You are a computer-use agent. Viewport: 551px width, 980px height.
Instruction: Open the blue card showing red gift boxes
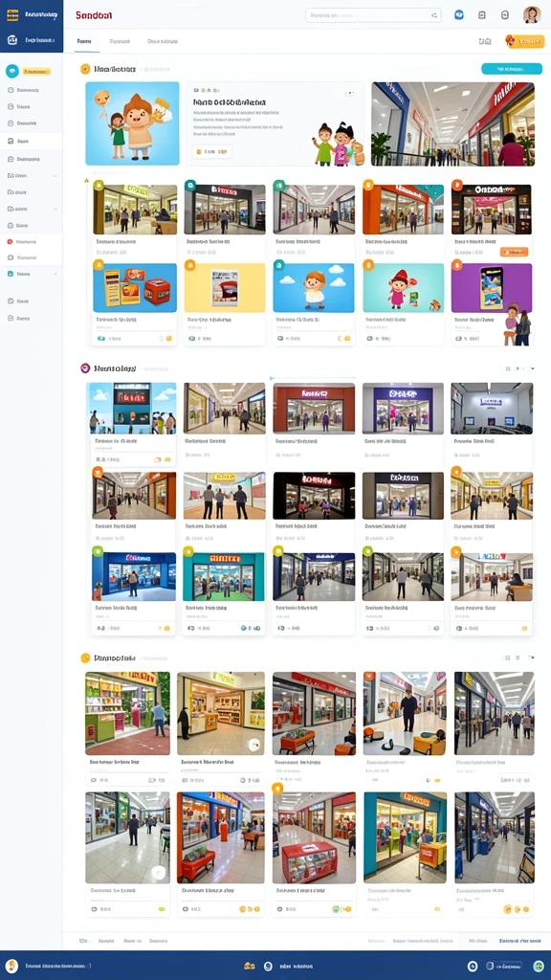[x=135, y=287]
